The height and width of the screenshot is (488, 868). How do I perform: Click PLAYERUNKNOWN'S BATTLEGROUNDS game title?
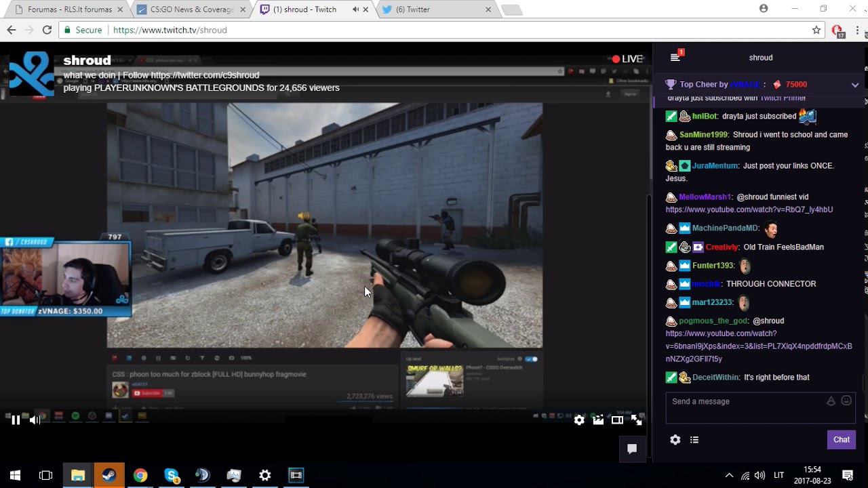179,88
